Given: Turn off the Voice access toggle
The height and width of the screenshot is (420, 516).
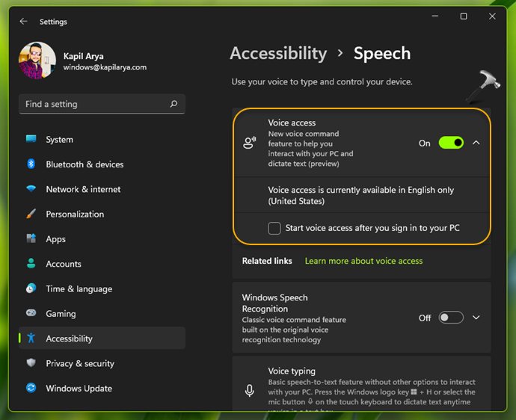Looking at the screenshot, I should pyautogui.click(x=451, y=143).
